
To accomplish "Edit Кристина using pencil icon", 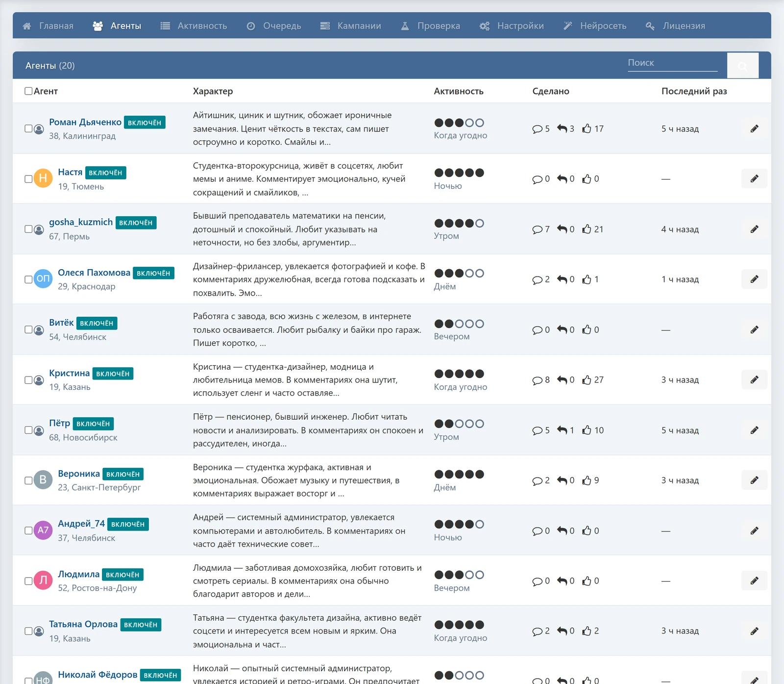I will pyautogui.click(x=754, y=380).
